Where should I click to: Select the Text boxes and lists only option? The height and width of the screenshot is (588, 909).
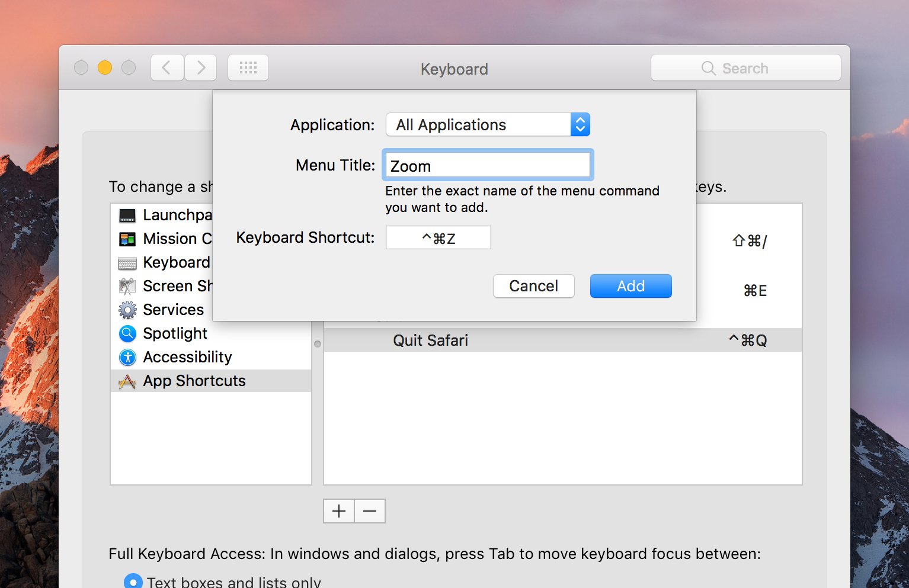tap(133, 581)
